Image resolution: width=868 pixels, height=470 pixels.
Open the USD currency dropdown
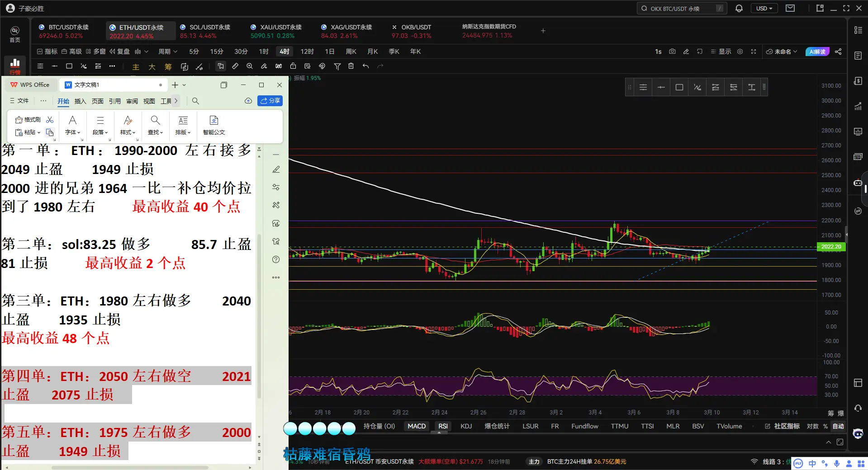click(764, 8)
